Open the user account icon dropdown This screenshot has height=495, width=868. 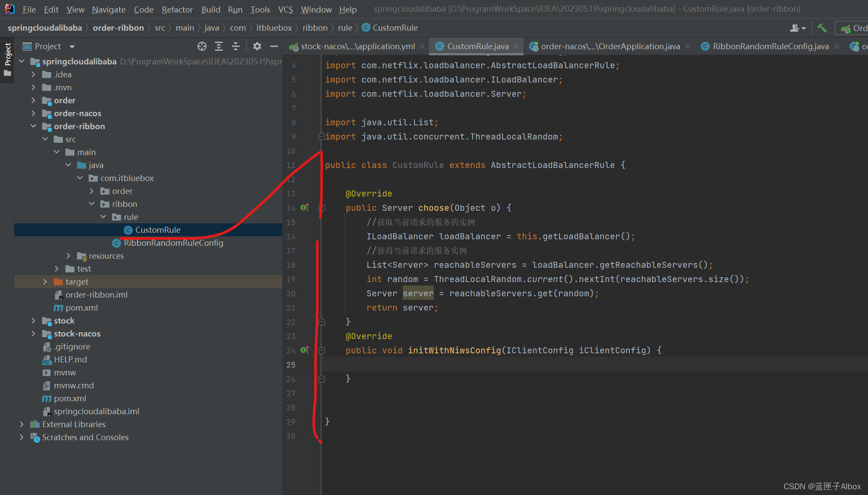[798, 28]
